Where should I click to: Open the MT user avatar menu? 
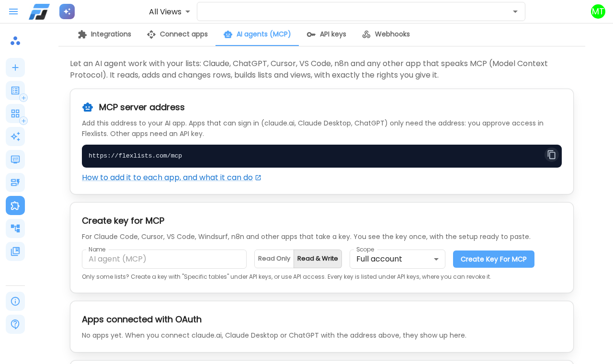[x=598, y=11]
